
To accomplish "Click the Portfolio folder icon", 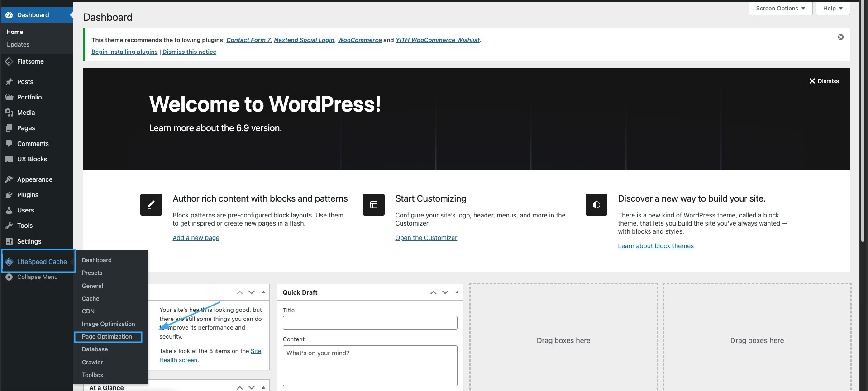I will [x=9, y=97].
